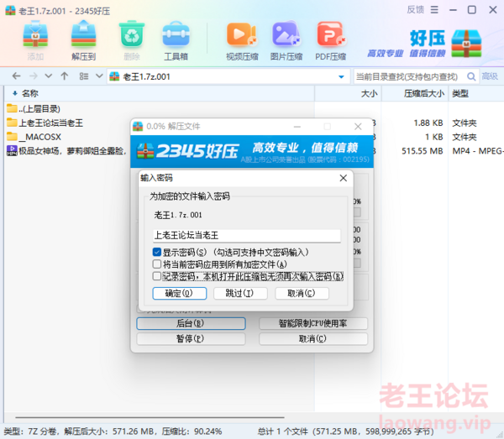The height and width of the screenshot is (439, 504).
Task: Click the 解压到 (Extract to) toolbar icon
Action: 83,40
